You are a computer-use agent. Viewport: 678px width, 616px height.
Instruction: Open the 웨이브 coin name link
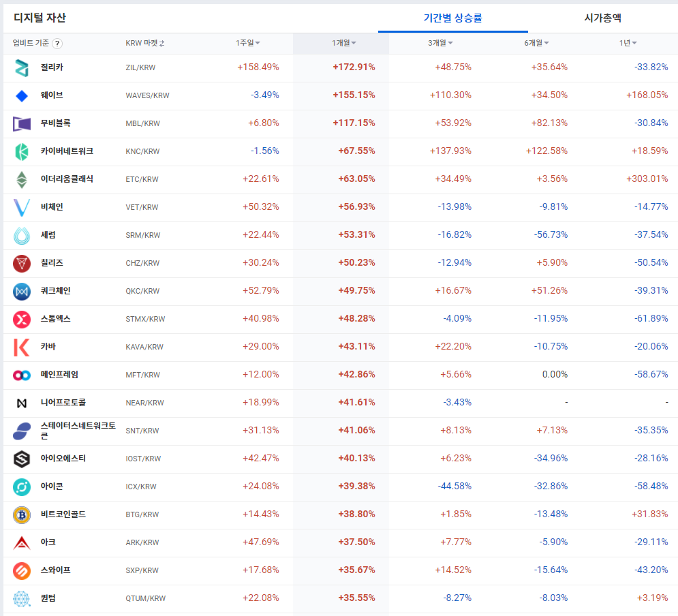coord(52,95)
